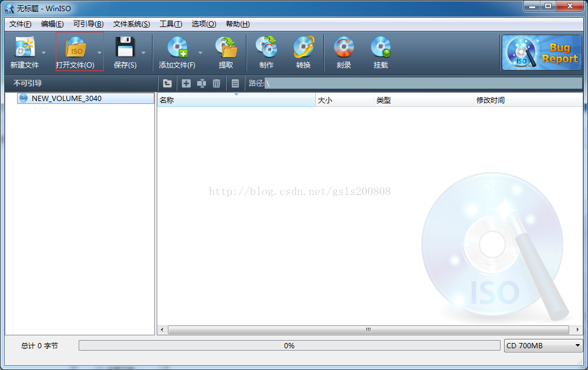The height and width of the screenshot is (370, 588).
Task: Click the scrollbar left arrow
Action: [162, 330]
